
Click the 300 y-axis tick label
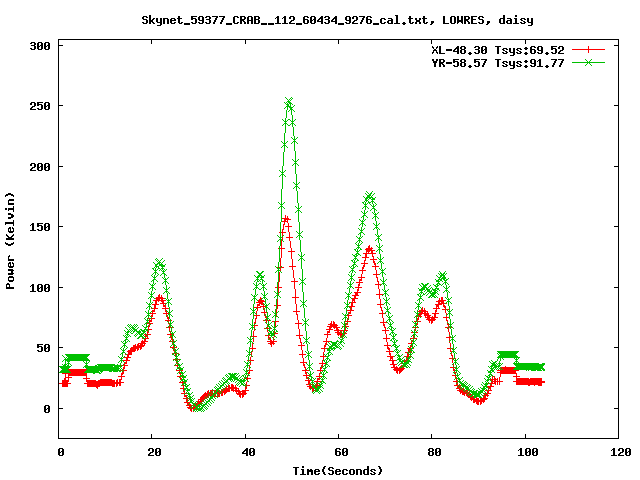40,46
